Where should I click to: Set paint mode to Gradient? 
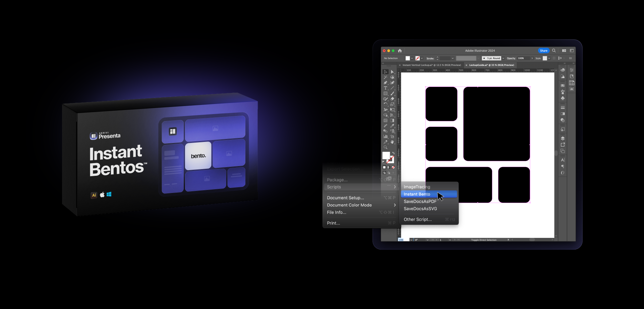pos(389,167)
